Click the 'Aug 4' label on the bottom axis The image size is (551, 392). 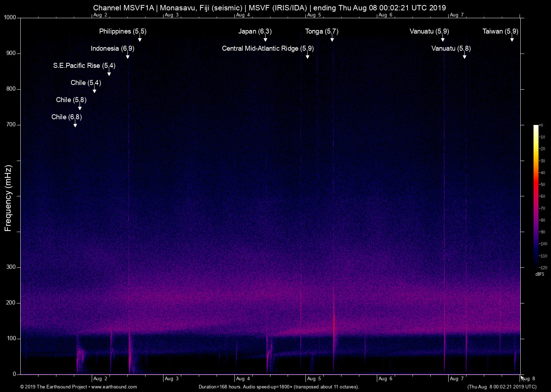[x=243, y=379]
